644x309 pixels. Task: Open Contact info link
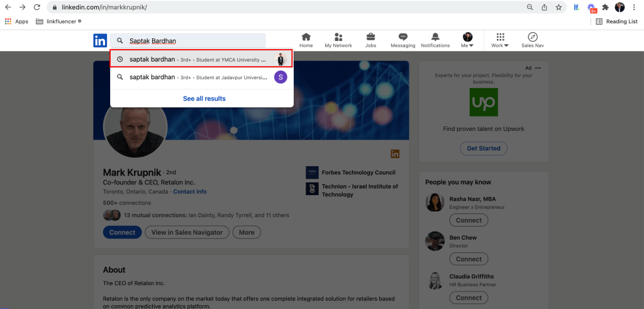(x=190, y=192)
